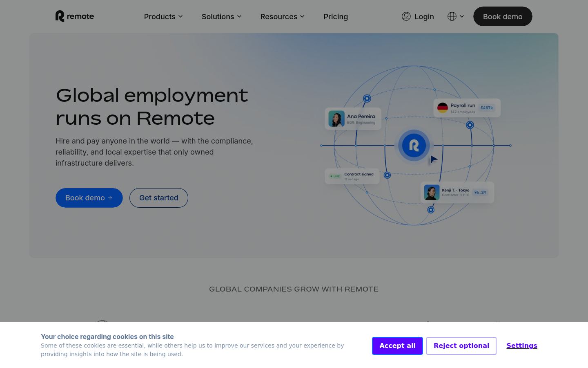
Task: Expand the Solutions menu
Action: (222, 17)
